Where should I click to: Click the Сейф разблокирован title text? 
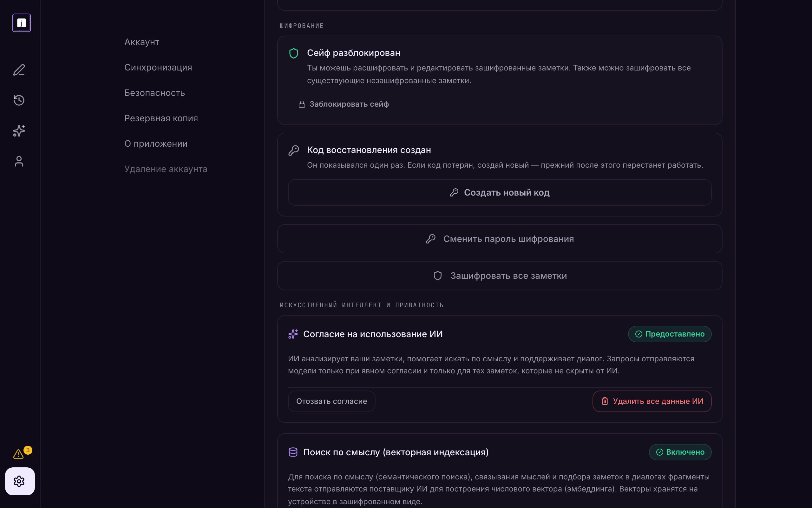pyautogui.click(x=353, y=53)
